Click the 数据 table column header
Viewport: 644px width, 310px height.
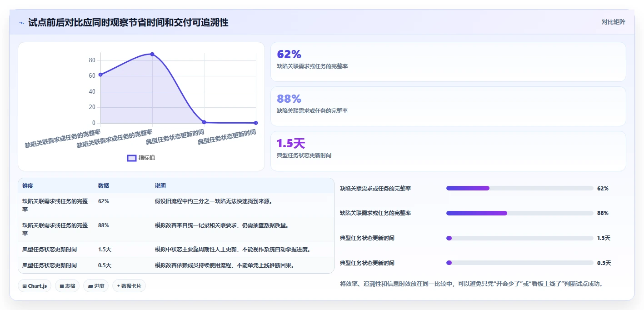(x=104, y=186)
